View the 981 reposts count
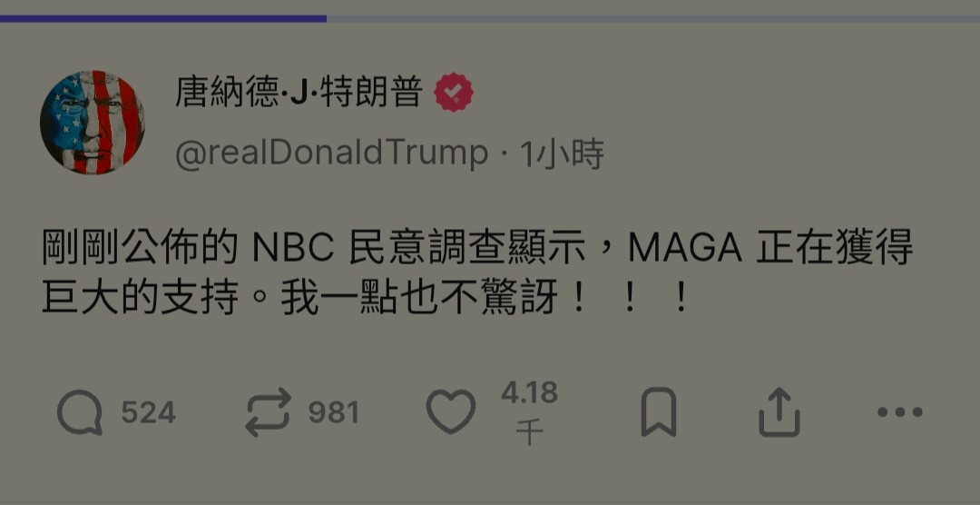The width and height of the screenshot is (980, 505). (x=334, y=412)
